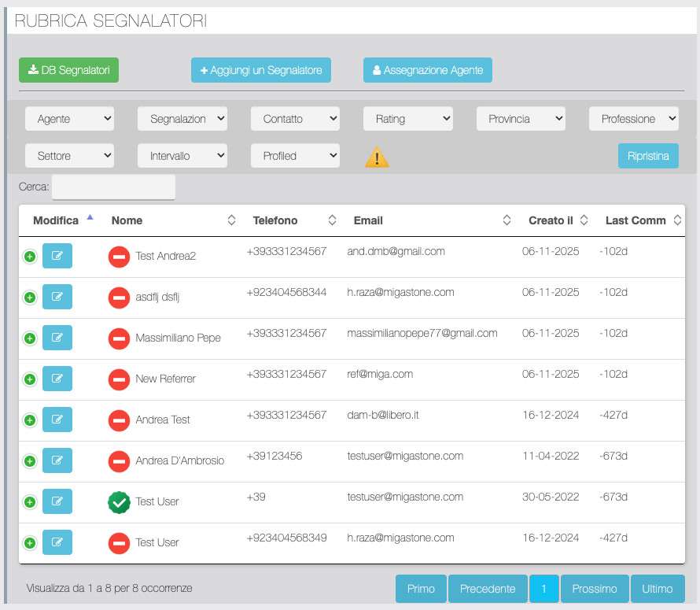Expand row with green plus for New Referrer
700x610 pixels.
[30, 379]
